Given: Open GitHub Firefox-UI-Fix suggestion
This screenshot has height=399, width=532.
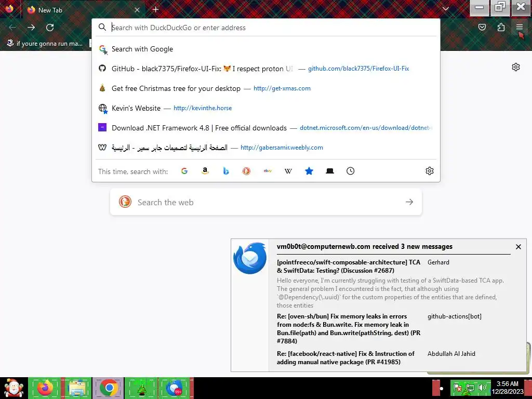Looking at the screenshot, I should coord(266,69).
